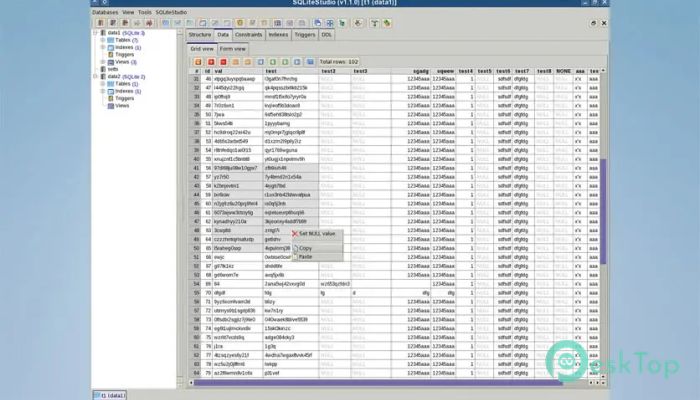Viewport: 700px width, 400px height.
Task: Go to the previous page with the first green arrow icon
Action: 273,62
